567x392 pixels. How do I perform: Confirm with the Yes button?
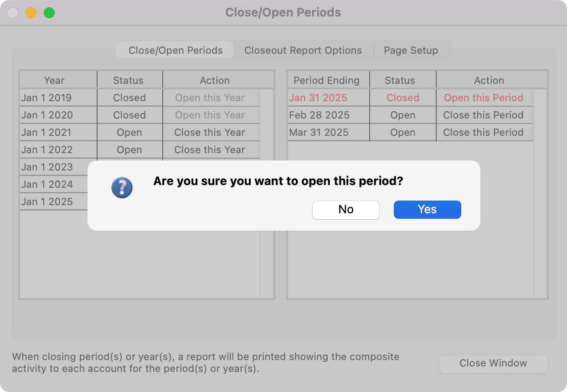(427, 210)
